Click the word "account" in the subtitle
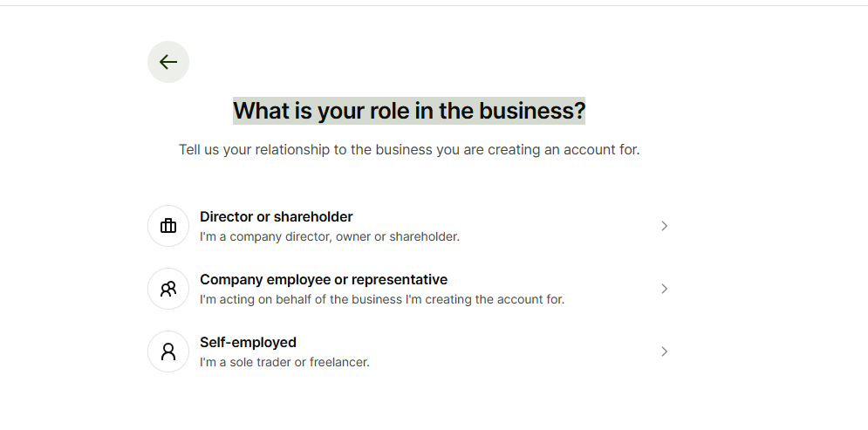868x430 pixels. (580, 150)
